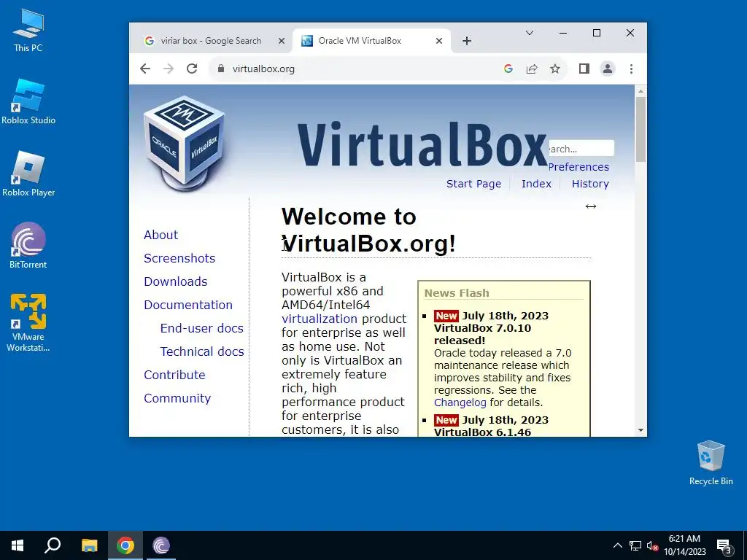Open Technical docs link

(202, 351)
